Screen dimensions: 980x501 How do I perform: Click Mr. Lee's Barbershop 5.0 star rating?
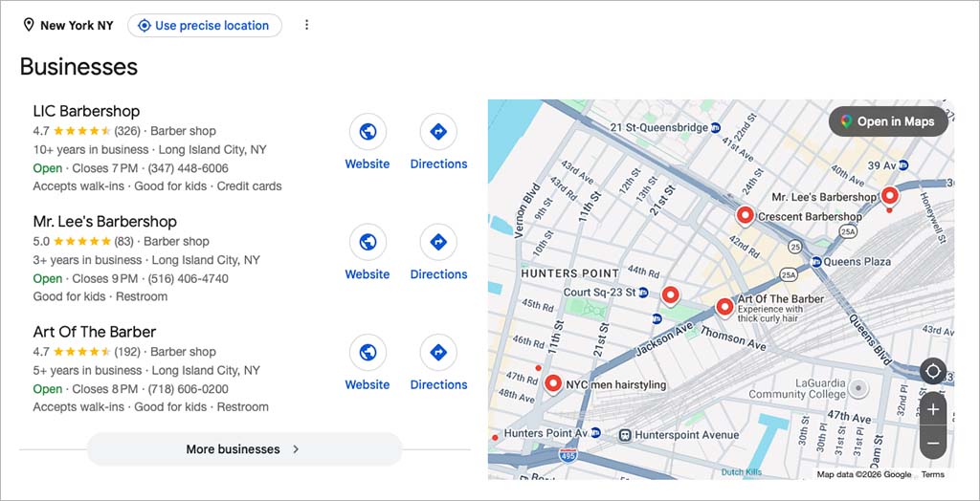82,241
